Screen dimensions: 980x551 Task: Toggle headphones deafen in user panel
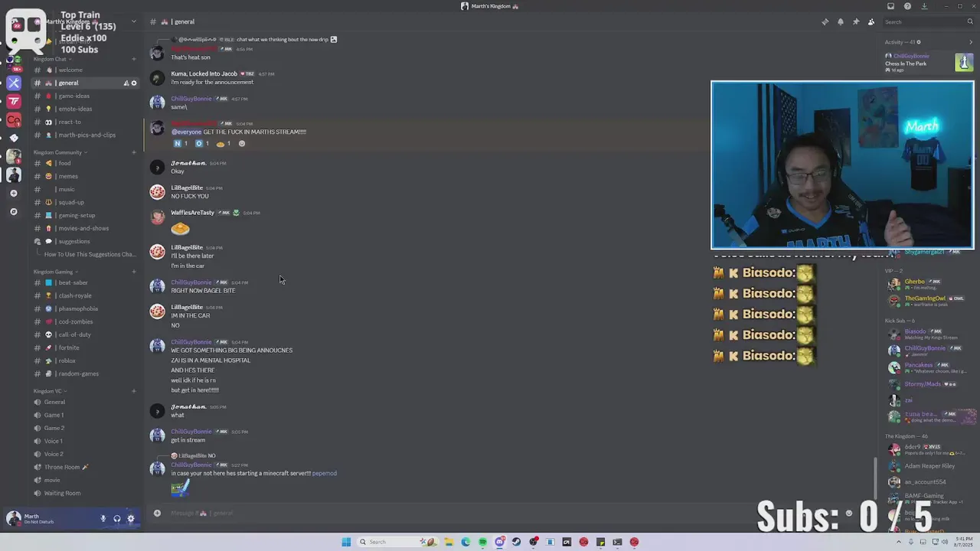(x=116, y=519)
